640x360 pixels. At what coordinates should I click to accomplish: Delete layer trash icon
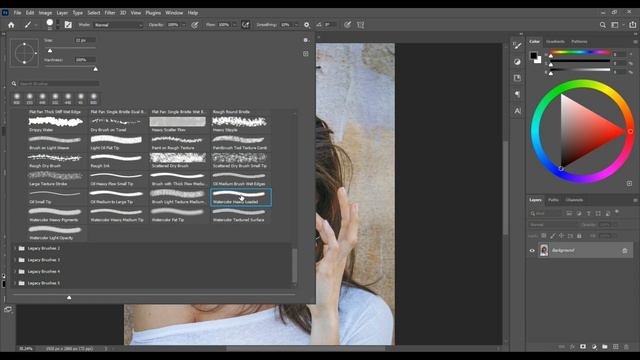627,347
